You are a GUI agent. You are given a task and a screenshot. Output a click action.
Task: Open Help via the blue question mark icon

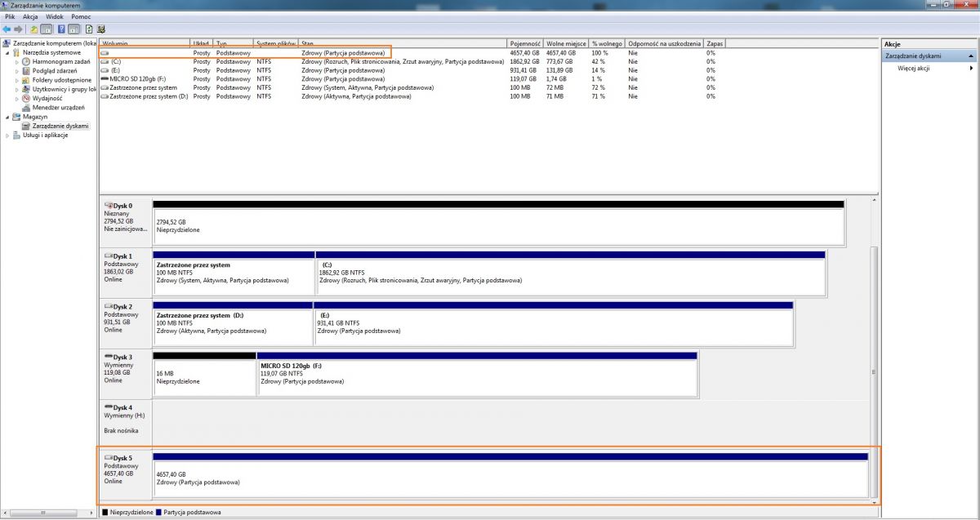[61, 29]
